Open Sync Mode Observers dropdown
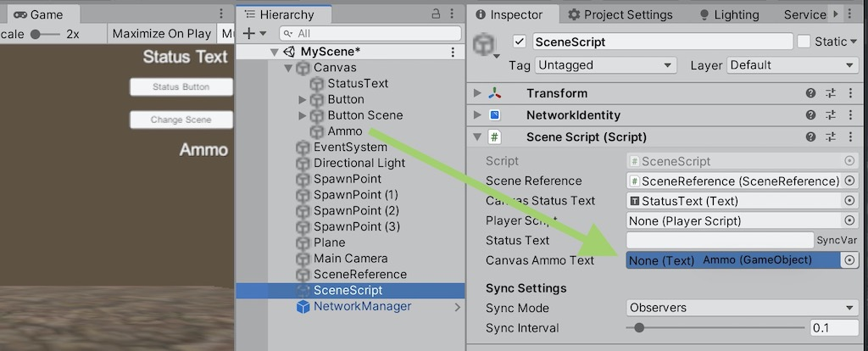868x351 pixels. pos(743,308)
